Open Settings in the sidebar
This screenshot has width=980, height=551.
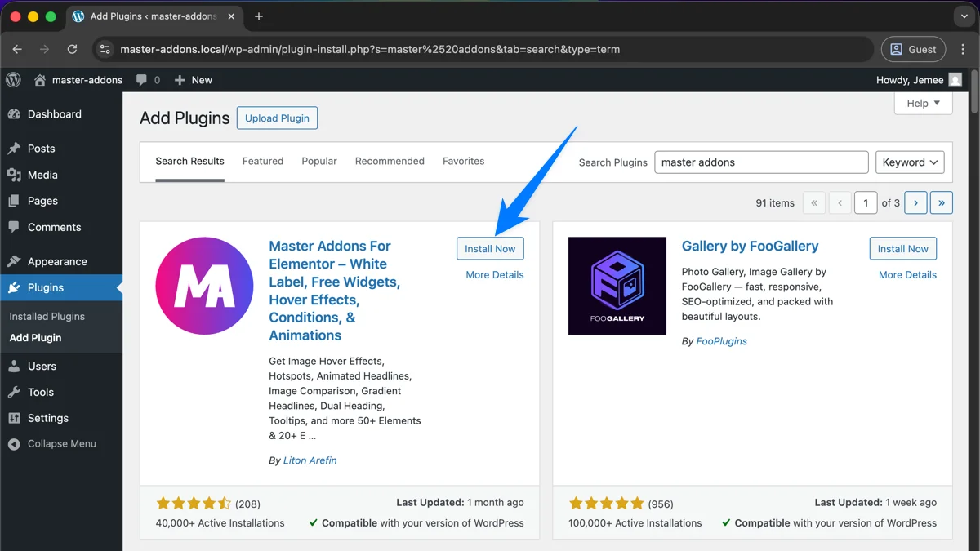click(61, 418)
